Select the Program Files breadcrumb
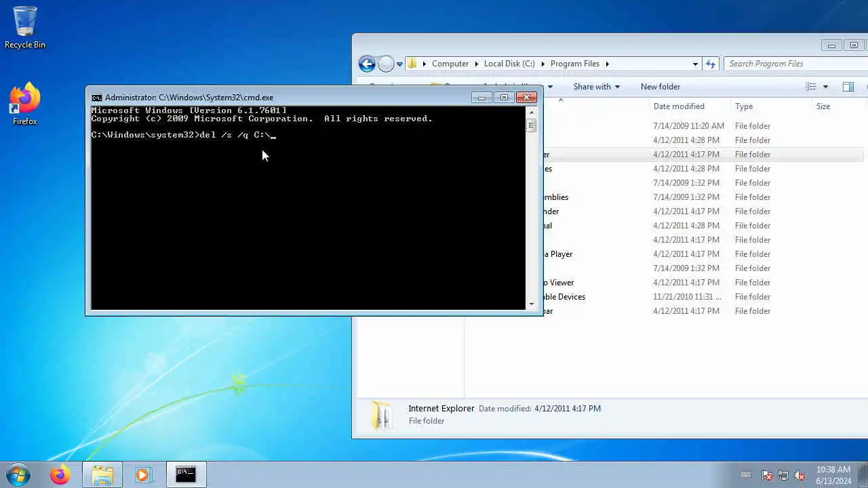868x488 pixels. pyautogui.click(x=575, y=64)
